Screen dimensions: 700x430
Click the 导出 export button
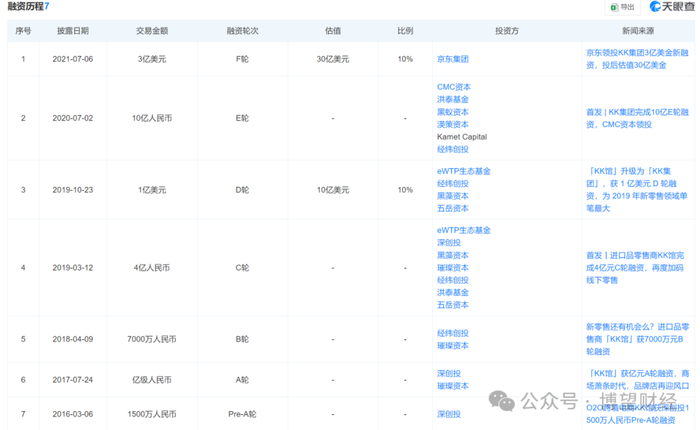[x=623, y=7]
